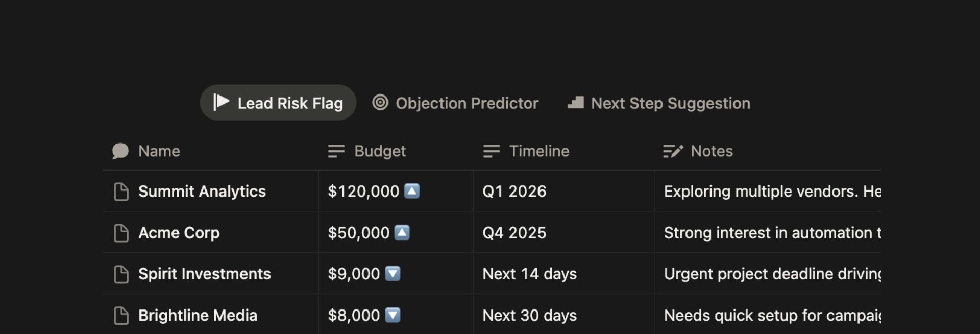Open sorting options via the Budget column icon

click(x=336, y=151)
